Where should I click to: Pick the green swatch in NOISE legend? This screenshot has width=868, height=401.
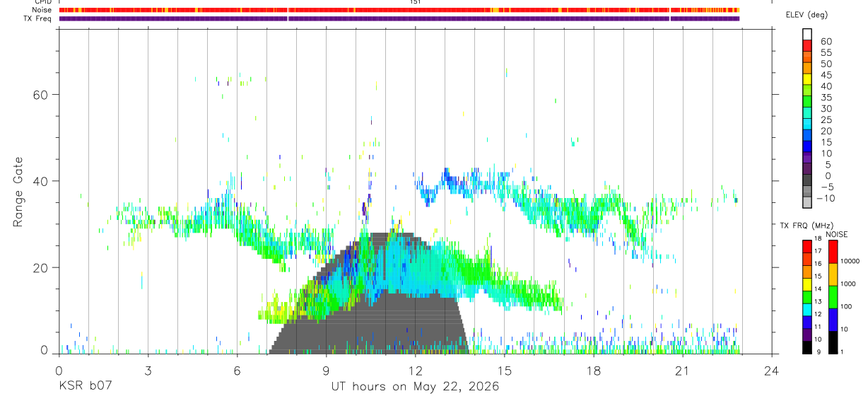point(833,297)
